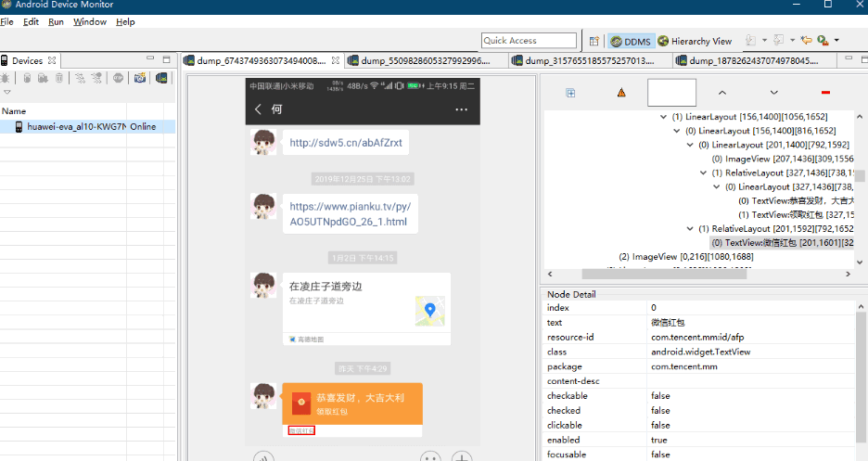Select TextView:微信红包 tree node
The height and width of the screenshot is (461, 868).
[x=782, y=242]
